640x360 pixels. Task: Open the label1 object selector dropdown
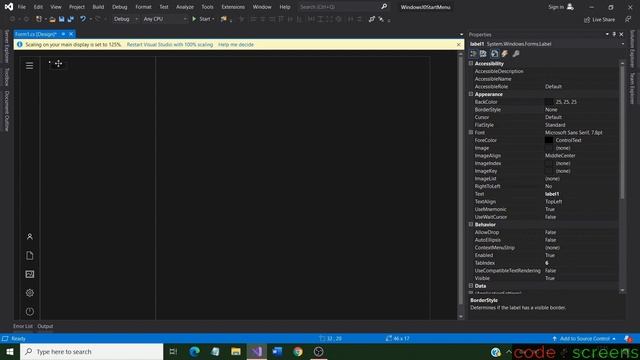click(x=623, y=44)
